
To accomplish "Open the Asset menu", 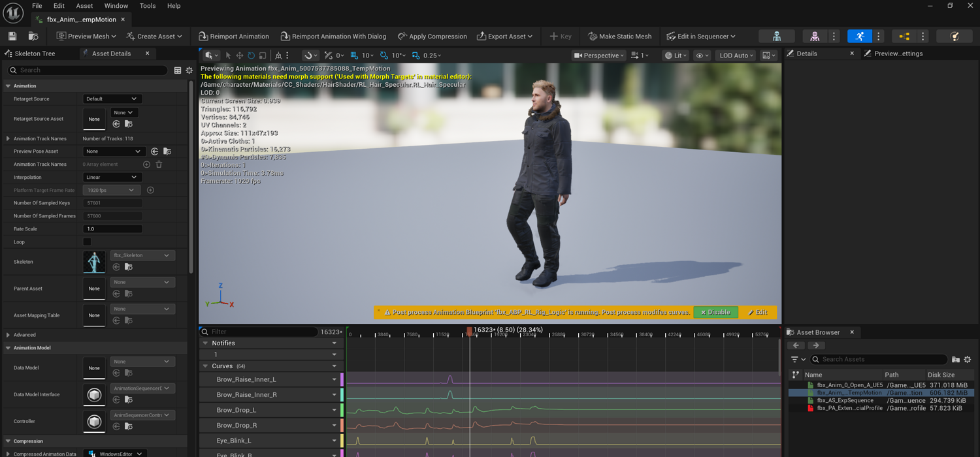I will [x=84, y=6].
